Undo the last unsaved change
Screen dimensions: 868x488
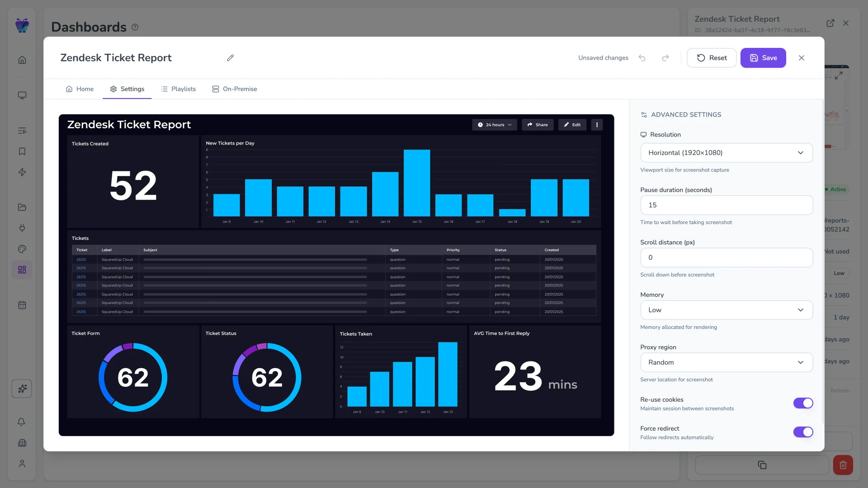(x=642, y=58)
